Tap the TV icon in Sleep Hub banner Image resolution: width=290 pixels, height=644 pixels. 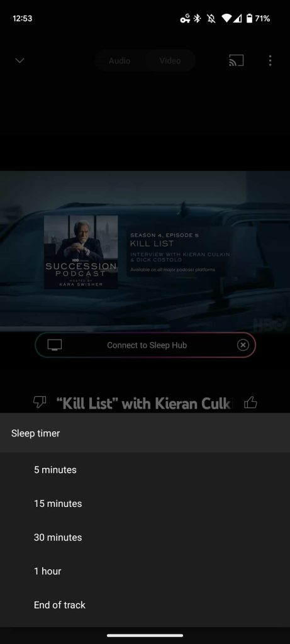click(x=55, y=345)
